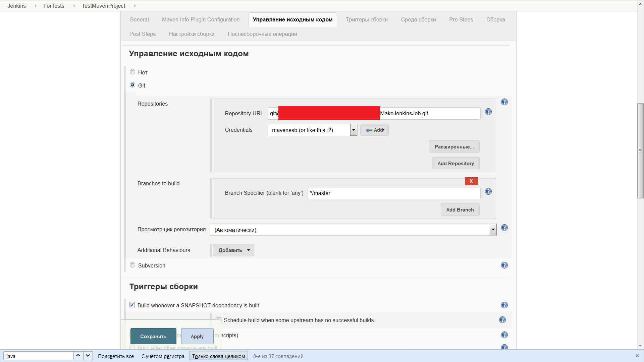Uncheck Build whenever a SNAPSHOT dependency is built
Screen dimensions: 644x362
pyautogui.click(x=132, y=305)
